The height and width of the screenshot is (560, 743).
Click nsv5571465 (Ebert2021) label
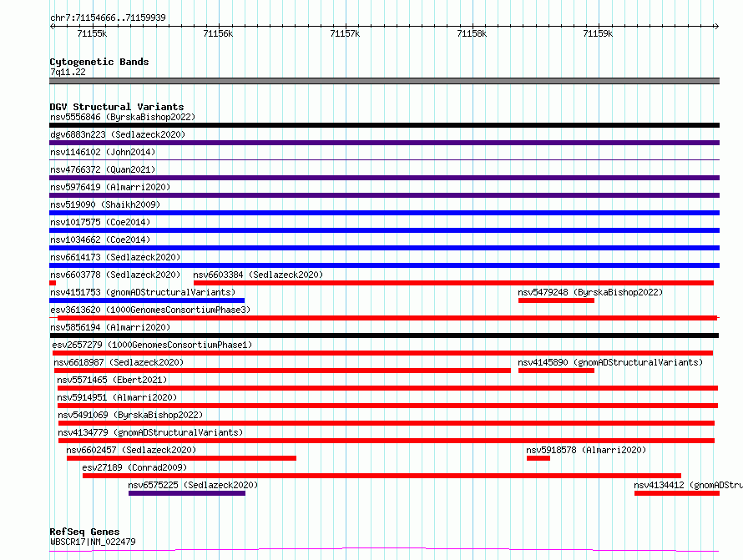click(x=112, y=380)
